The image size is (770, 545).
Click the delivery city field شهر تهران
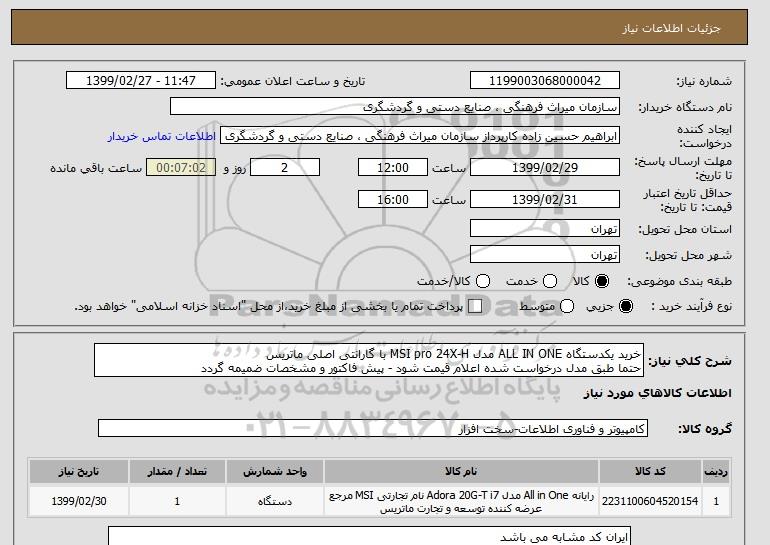pos(545,254)
